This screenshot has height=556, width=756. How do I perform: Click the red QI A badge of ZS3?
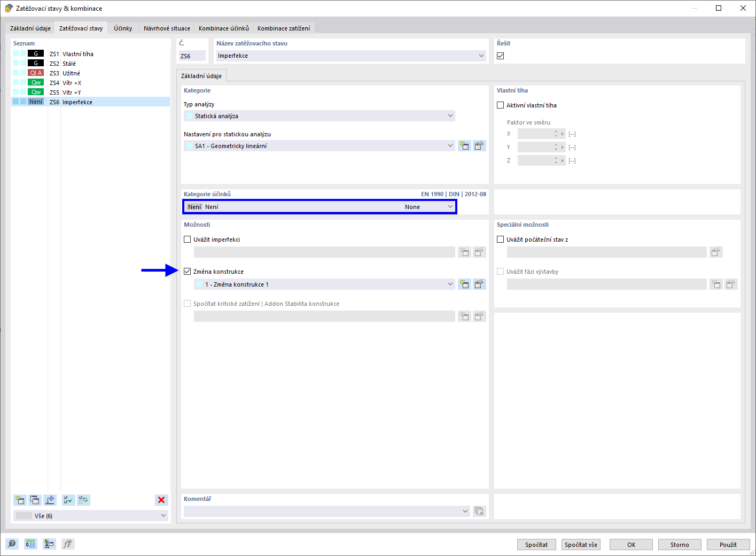click(x=36, y=73)
